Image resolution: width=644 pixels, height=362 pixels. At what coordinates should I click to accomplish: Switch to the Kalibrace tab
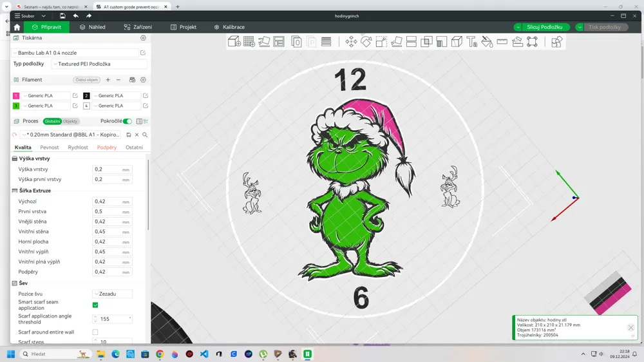click(229, 27)
